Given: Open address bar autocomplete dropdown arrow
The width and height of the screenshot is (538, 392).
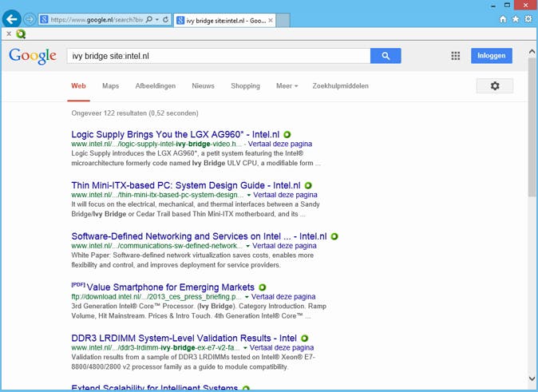Looking at the screenshot, I should 157,20.
